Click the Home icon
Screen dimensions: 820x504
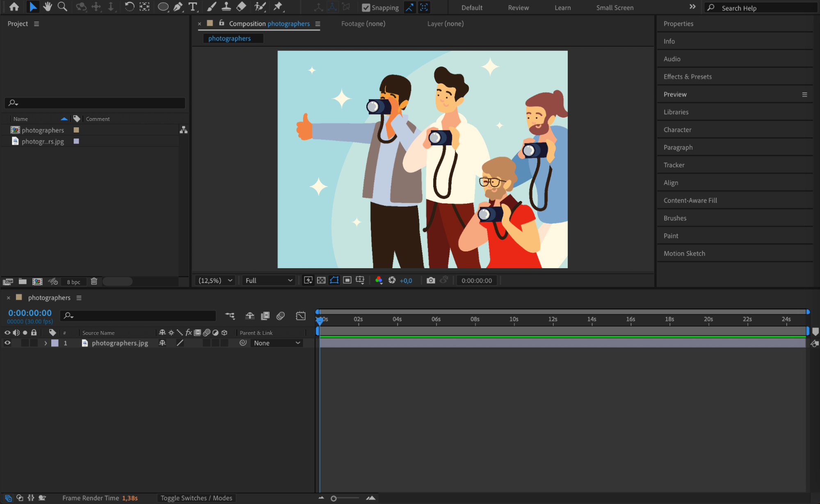(x=14, y=7)
